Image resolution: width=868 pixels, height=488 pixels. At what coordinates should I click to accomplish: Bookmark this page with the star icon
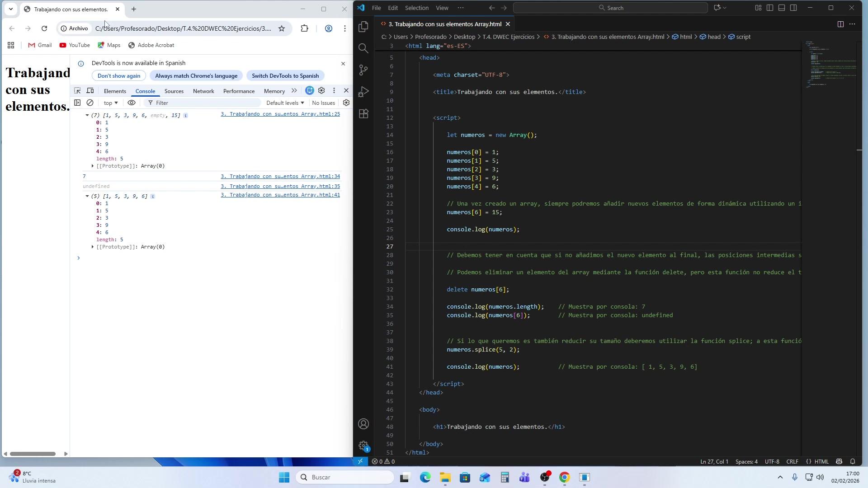click(x=282, y=28)
